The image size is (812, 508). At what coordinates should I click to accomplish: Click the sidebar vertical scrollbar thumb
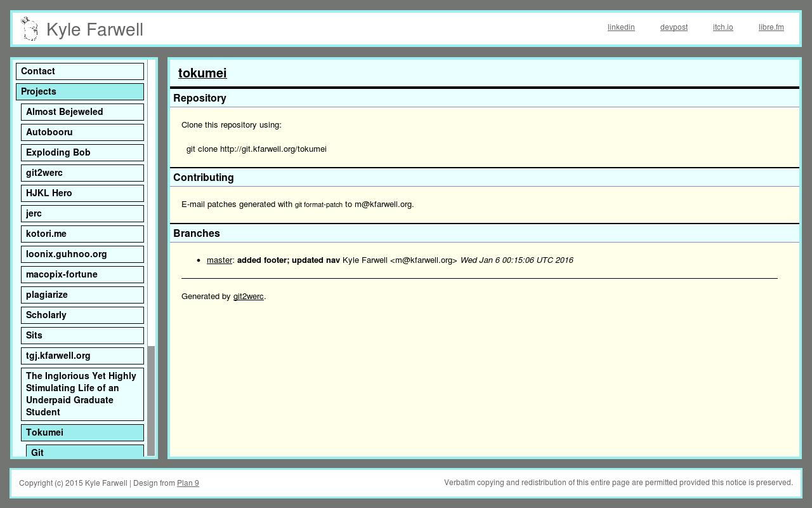click(151, 401)
